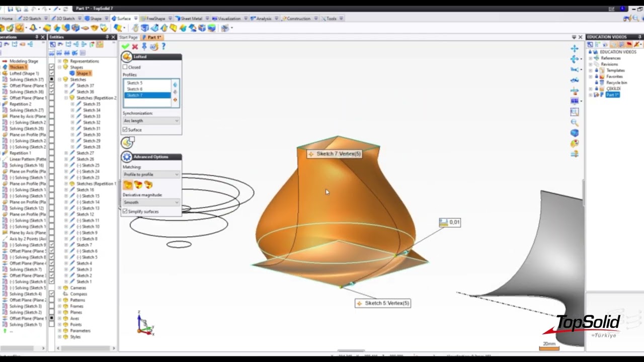Enable the Closed checkbox
This screenshot has height=362, width=644.
tap(125, 67)
